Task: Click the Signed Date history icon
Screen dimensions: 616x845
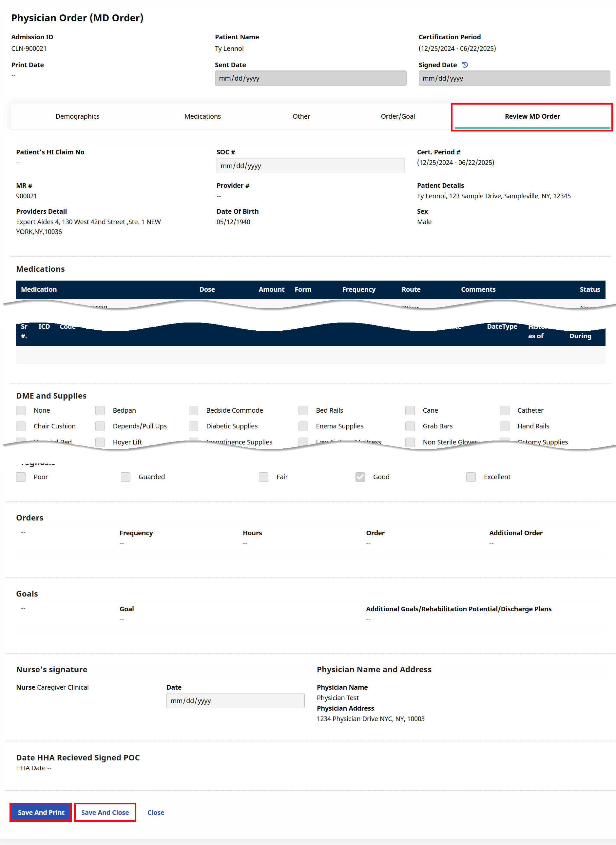Action: click(x=465, y=65)
